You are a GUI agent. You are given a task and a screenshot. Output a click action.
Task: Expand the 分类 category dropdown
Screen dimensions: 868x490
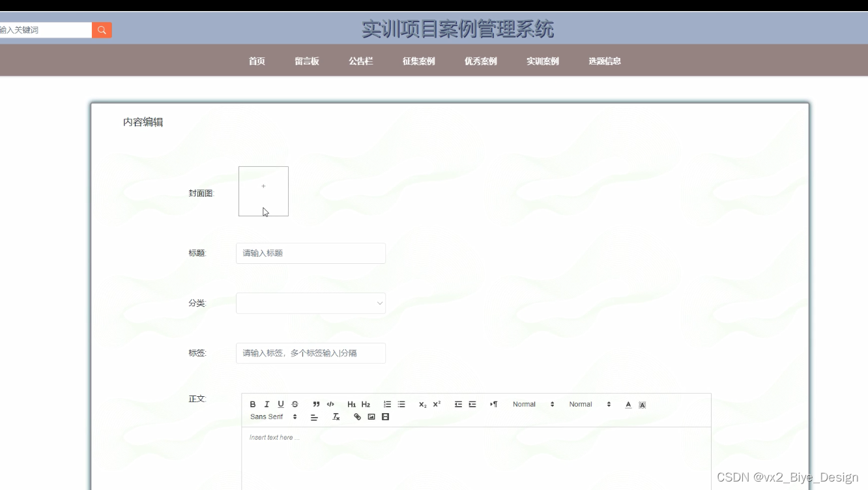(x=311, y=303)
